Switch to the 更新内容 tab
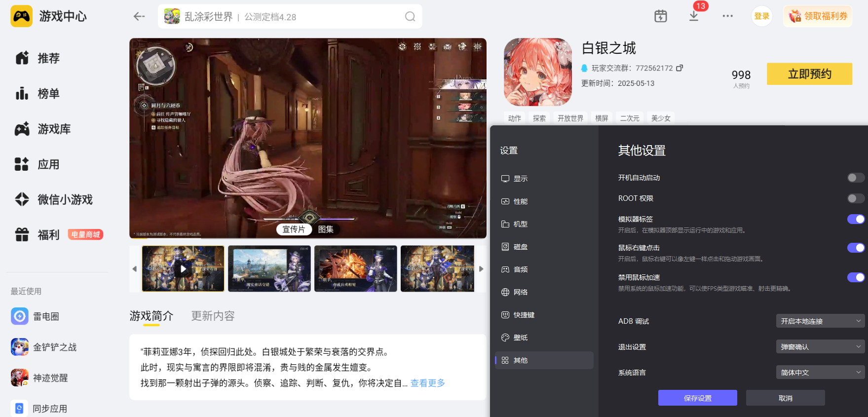 213,316
